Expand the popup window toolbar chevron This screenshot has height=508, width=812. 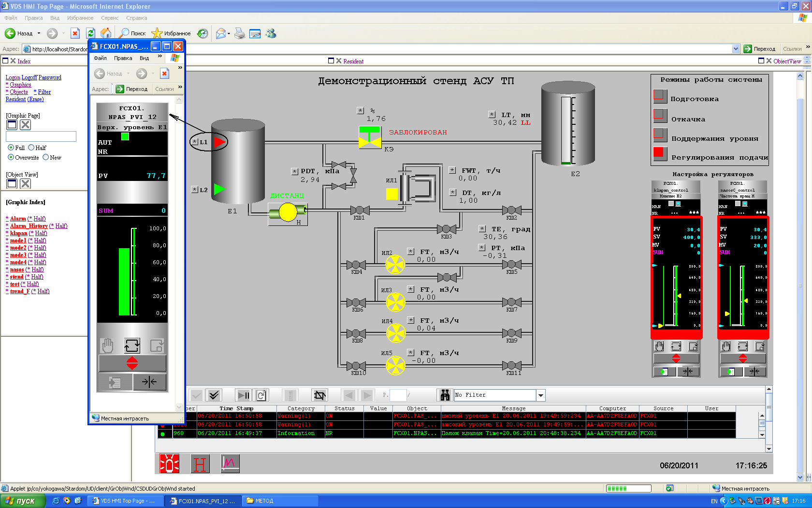pos(180,68)
